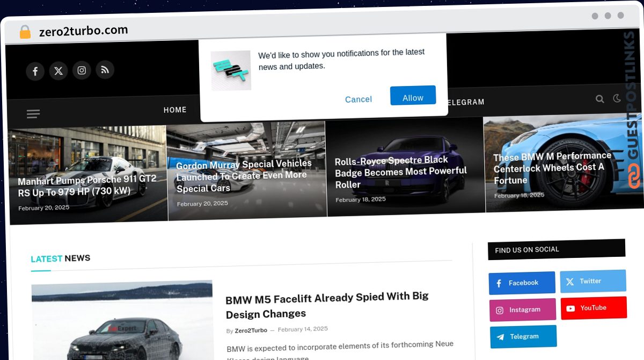
Task: Click the padlock icon in the address bar
Action: (x=25, y=32)
